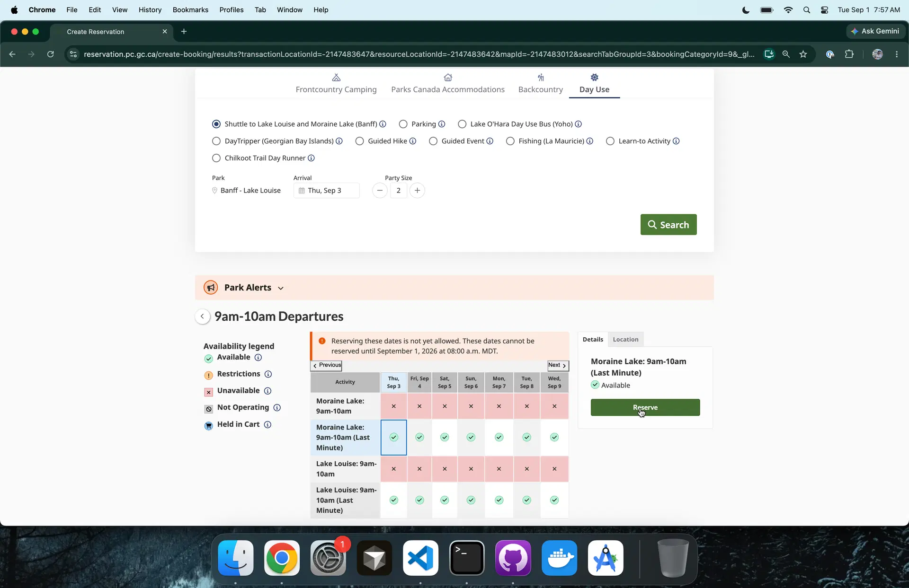Open the Arrival date picker
909x588 pixels.
coord(326,191)
